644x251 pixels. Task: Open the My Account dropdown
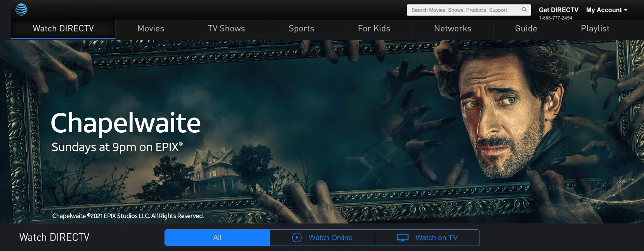tap(607, 10)
